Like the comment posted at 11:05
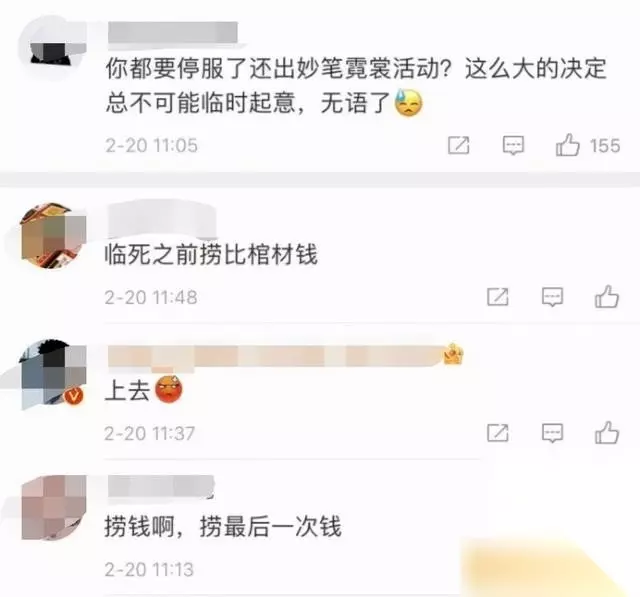 [x=567, y=145]
